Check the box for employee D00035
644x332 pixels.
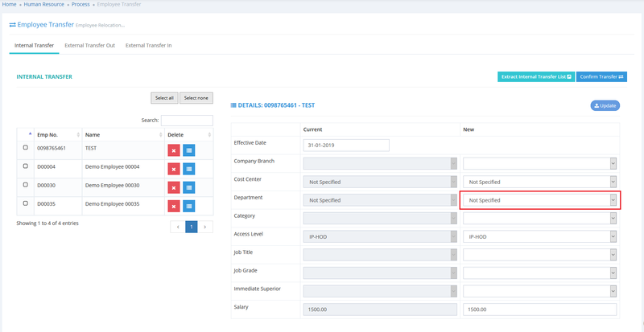click(x=25, y=205)
